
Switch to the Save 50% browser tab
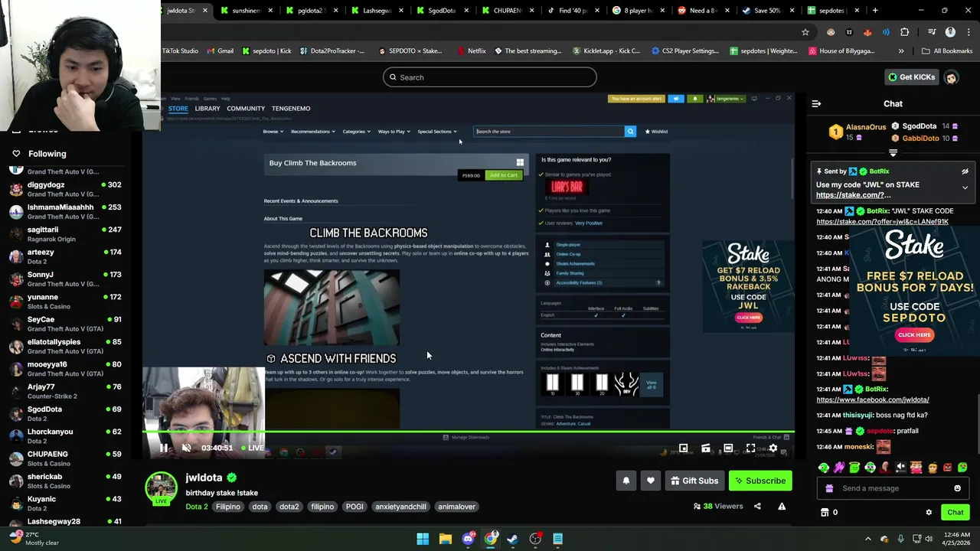[x=767, y=11]
